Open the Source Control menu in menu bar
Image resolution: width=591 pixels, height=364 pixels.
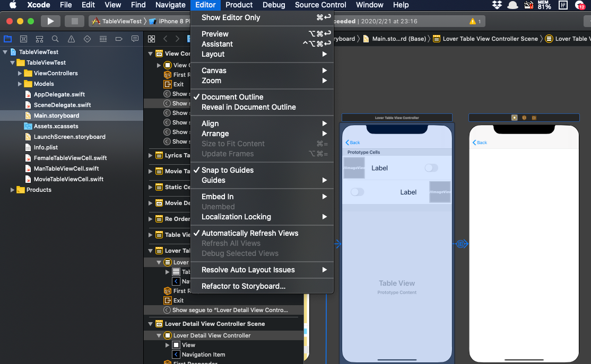320,5
